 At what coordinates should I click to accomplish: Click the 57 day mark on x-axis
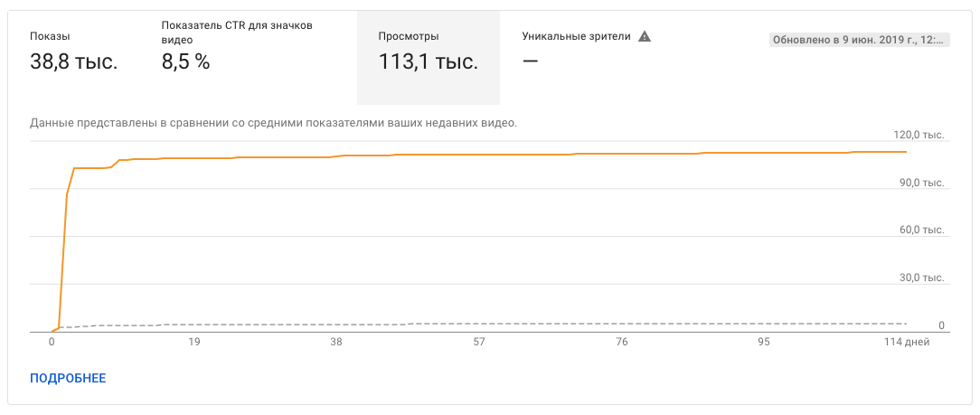coord(479,343)
